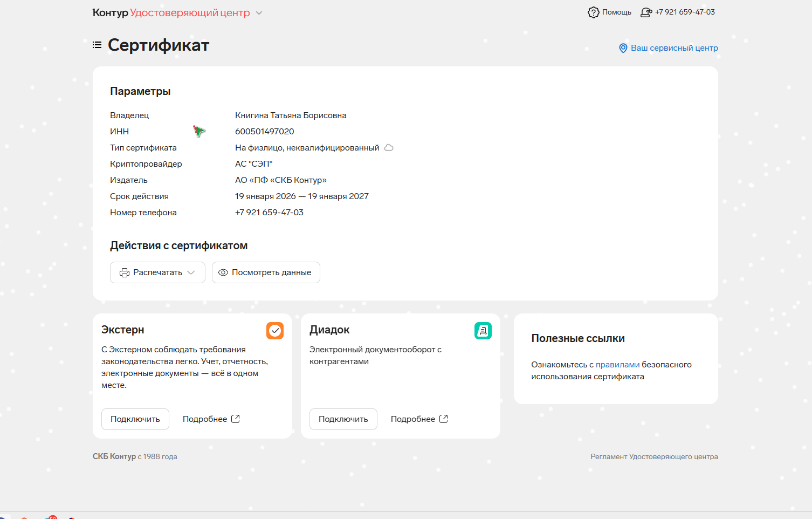Open Подробнее link in Экстерн card
812x519 pixels.
(x=211, y=419)
